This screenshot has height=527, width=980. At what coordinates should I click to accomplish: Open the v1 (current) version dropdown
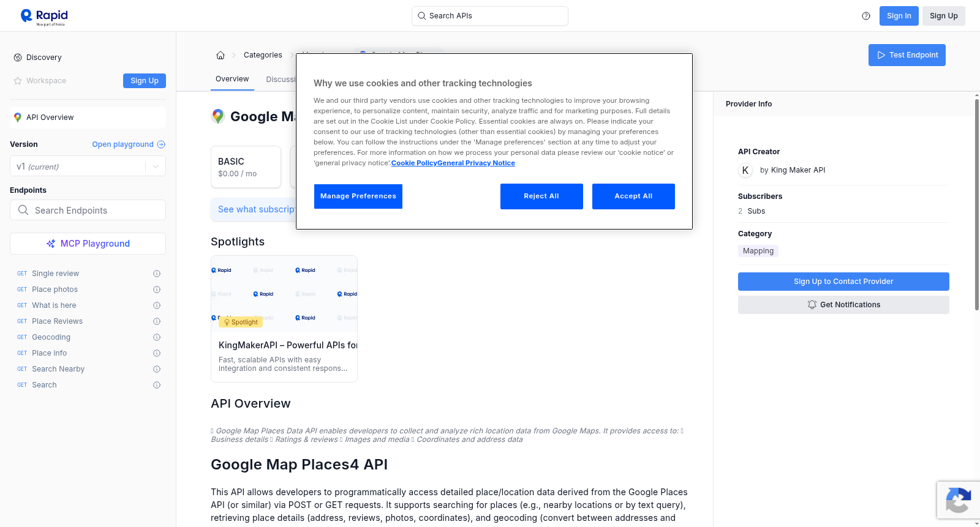(88, 166)
